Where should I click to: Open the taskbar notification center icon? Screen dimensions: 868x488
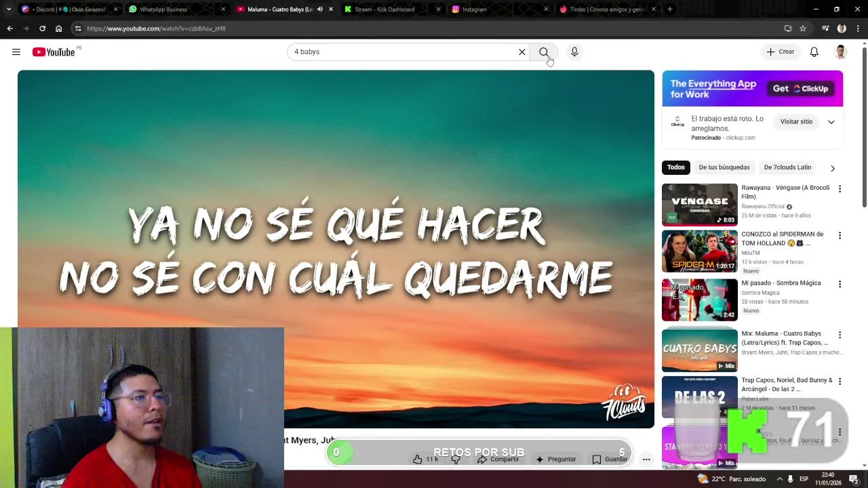(x=854, y=479)
